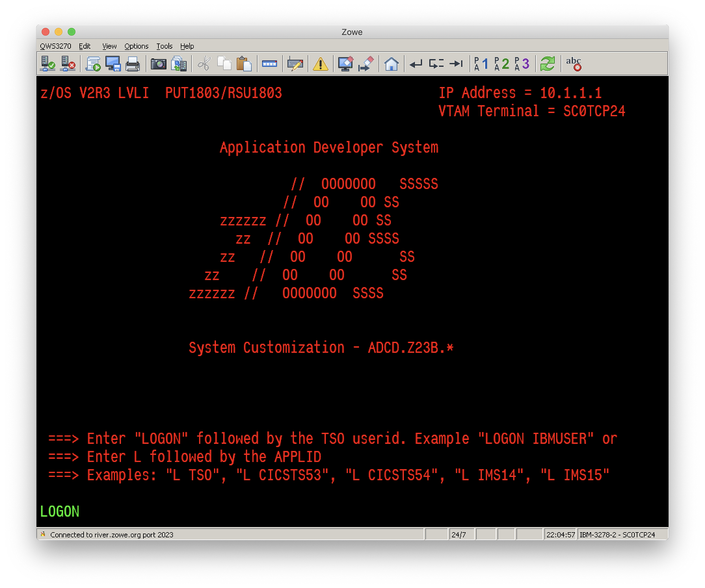The image size is (705, 588).
Task: Click the keyboard with pencil mapping icon
Action: point(295,64)
